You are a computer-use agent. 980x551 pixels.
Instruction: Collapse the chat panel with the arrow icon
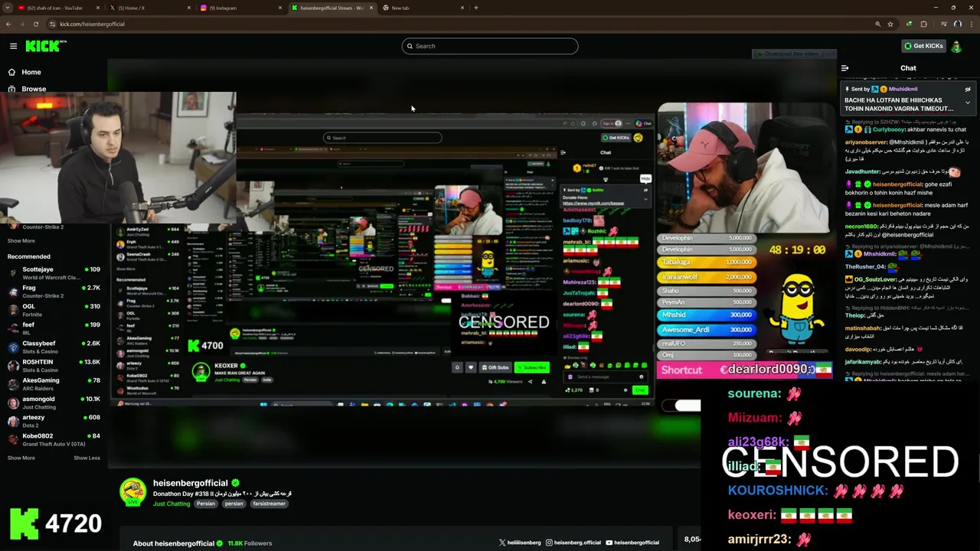coord(845,68)
